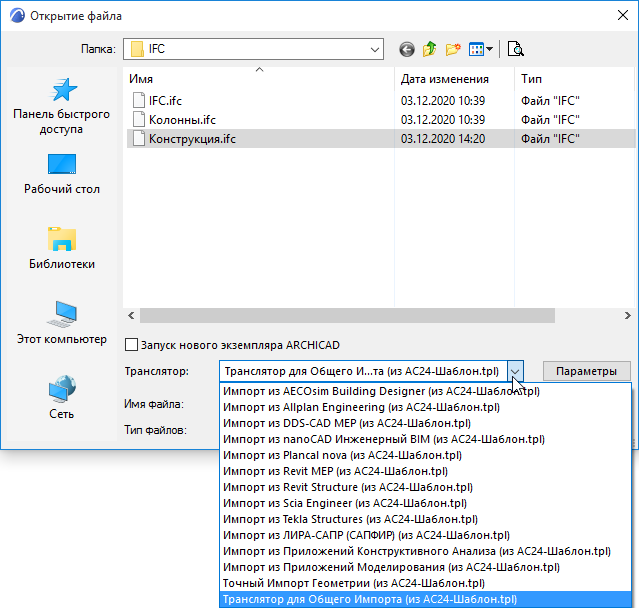Select Импорт из AECOsim Building Designer
The width and height of the screenshot is (639, 608).
(425, 391)
